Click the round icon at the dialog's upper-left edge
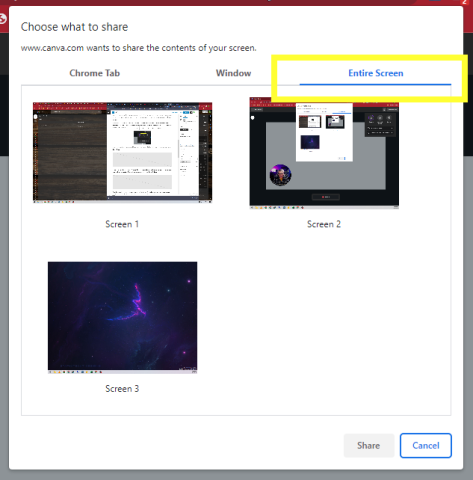 [3, 19]
